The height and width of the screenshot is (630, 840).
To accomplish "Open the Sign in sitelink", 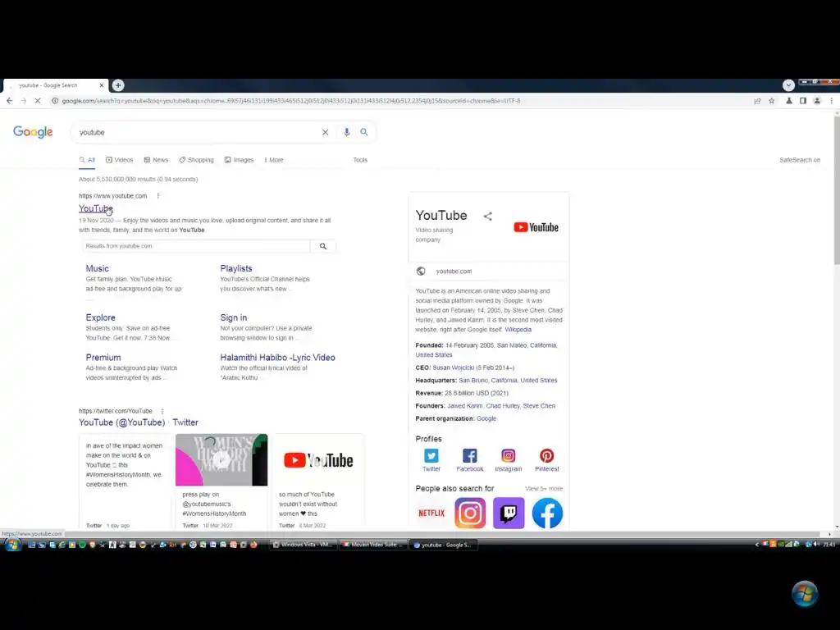I will point(234,317).
